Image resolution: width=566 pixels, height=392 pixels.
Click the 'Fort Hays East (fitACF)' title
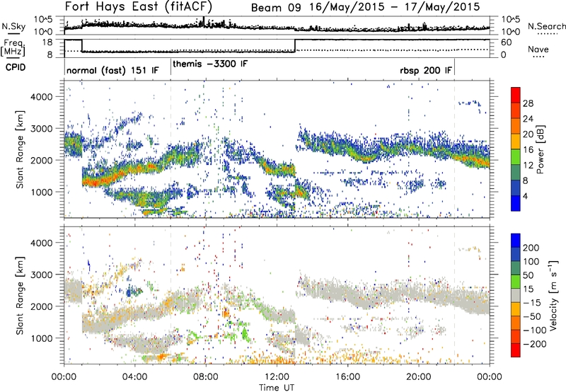coord(139,7)
